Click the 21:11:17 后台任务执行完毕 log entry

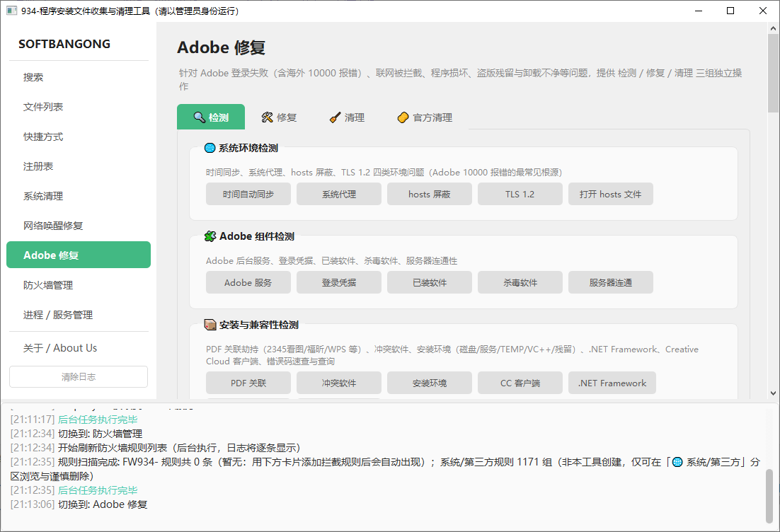click(x=74, y=420)
